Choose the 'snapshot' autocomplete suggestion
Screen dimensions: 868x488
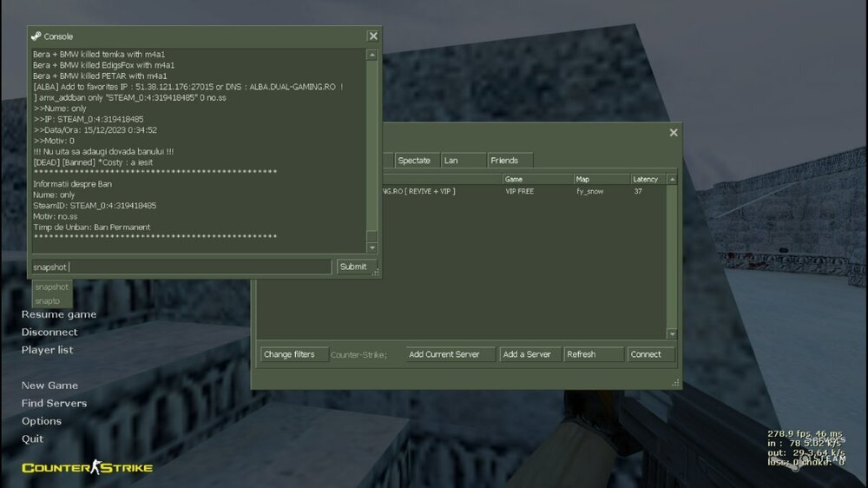(x=51, y=287)
